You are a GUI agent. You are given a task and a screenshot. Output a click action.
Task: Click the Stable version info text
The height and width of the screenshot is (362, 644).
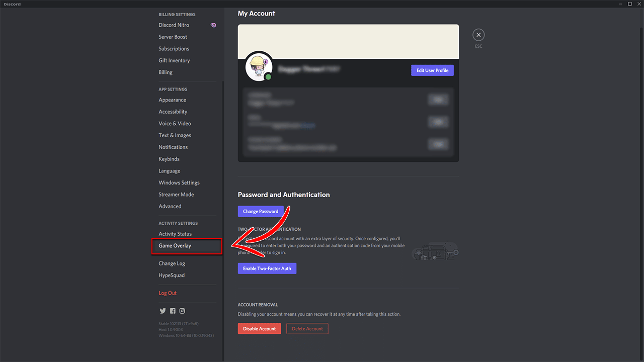(x=179, y=324)
